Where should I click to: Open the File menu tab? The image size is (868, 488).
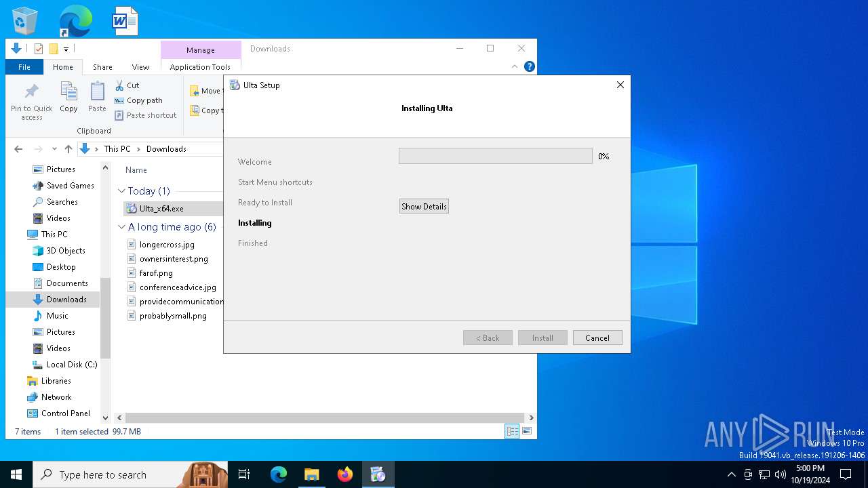click(24, 67)
